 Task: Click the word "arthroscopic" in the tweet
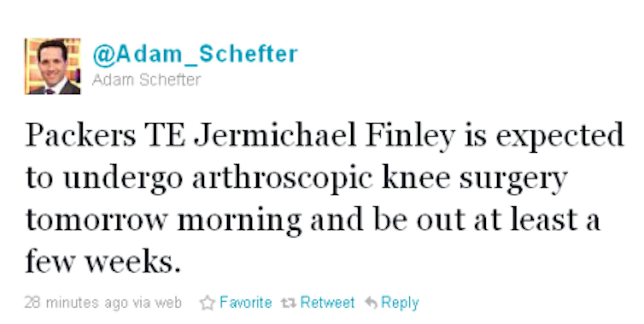(x=282, y=178)
